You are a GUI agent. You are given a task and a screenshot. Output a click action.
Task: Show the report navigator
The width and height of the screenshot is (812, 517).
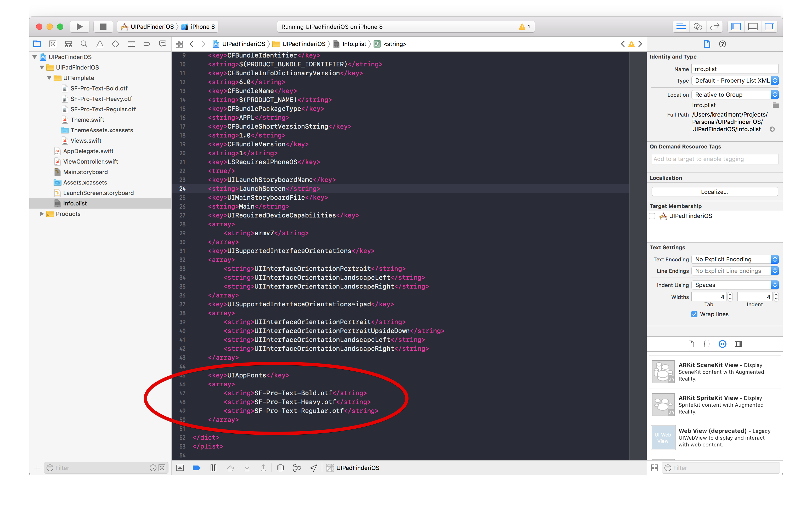pyautogui.click(x=162, y=44)
